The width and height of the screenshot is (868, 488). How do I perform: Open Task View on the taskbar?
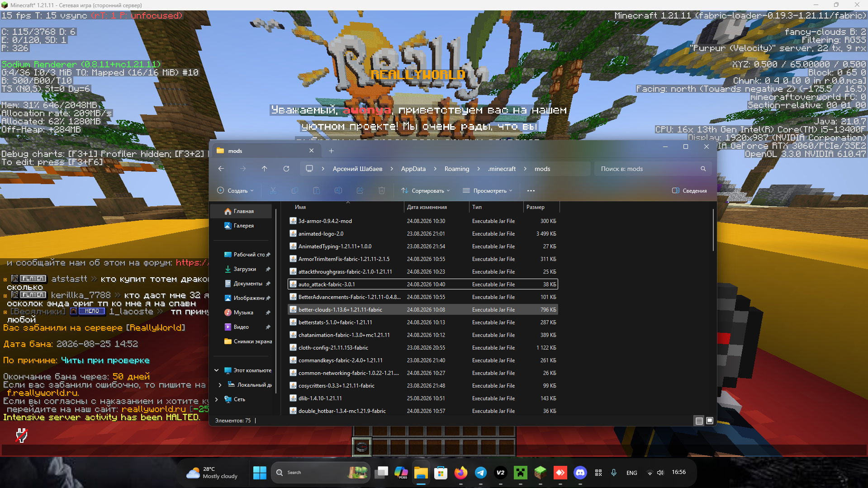point(381,473)
